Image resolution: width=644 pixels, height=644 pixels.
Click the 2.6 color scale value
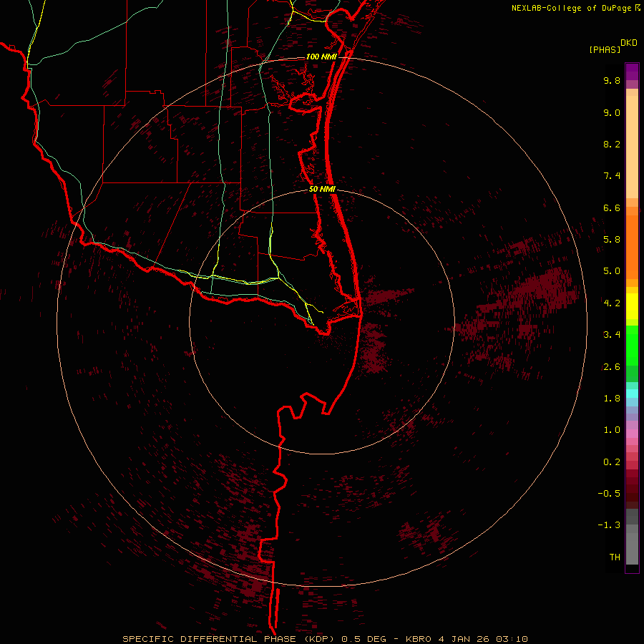click(x=612, y=367)
